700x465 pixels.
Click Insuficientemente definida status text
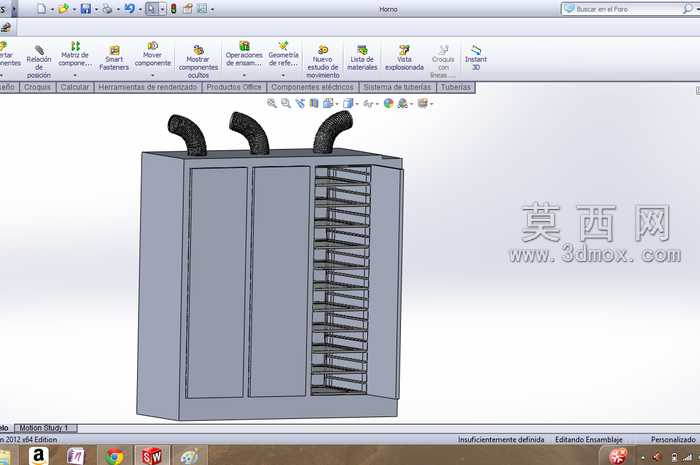click(x=501, y=440)
